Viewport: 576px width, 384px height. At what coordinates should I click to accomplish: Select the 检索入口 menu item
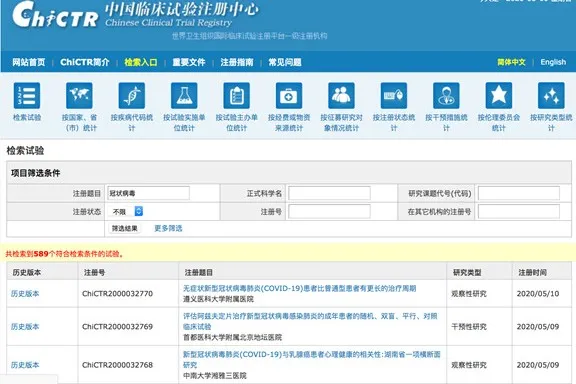(141, 62)
